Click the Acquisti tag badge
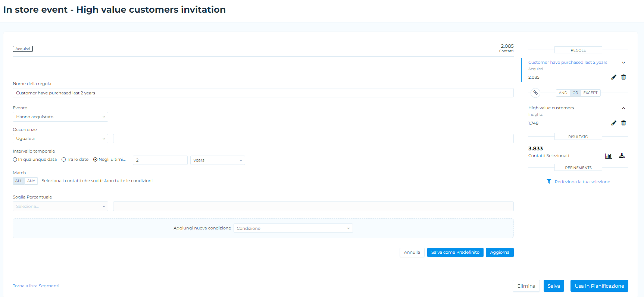644x297 pixels. [x=23, y=49]
